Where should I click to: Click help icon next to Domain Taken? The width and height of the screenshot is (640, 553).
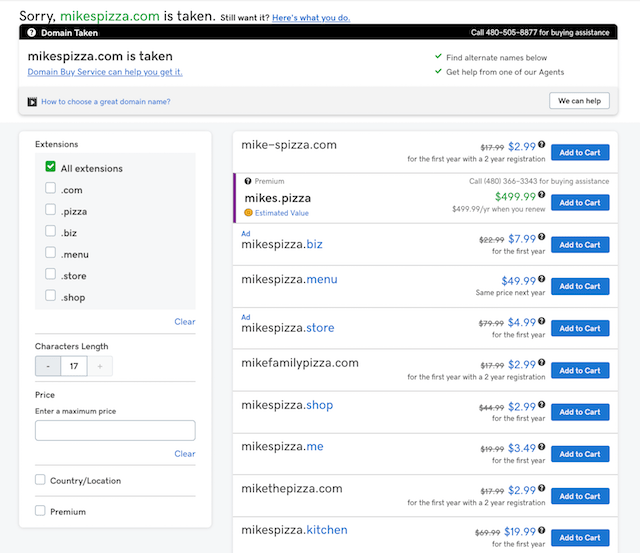point(32,32)
